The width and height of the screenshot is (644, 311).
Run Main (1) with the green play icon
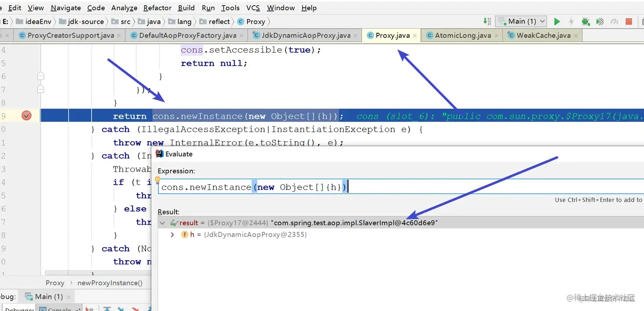point(557,21)
